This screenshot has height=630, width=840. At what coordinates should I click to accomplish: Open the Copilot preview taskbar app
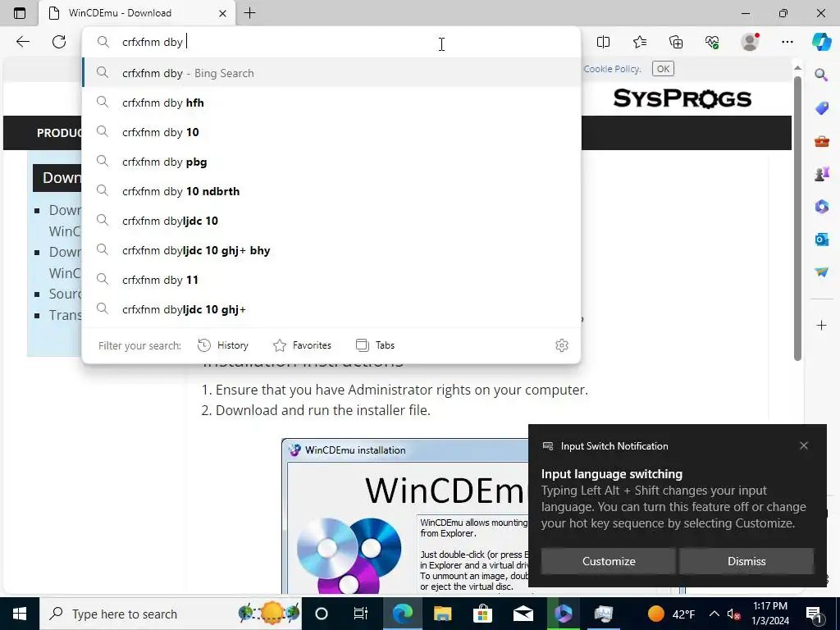pos(563,614)
